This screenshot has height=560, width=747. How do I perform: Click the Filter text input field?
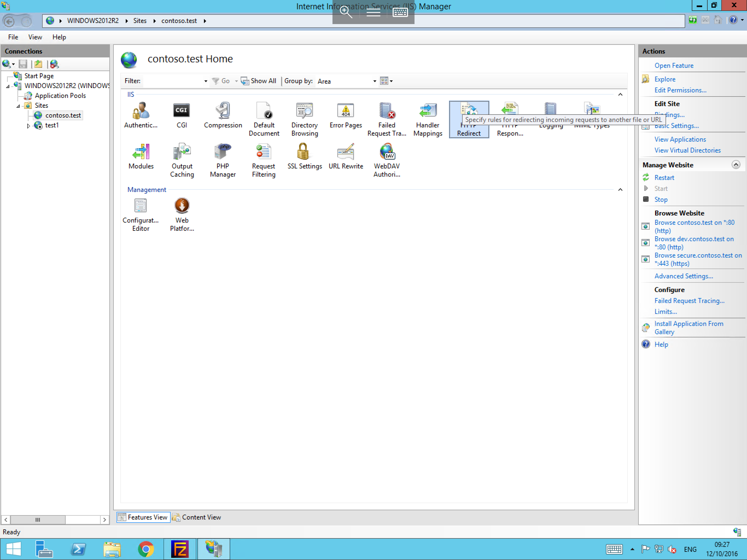click(173, 81)
